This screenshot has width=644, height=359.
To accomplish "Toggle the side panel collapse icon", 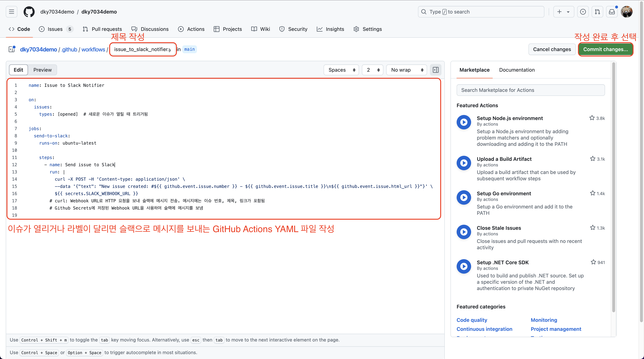I will click(436, 70).
